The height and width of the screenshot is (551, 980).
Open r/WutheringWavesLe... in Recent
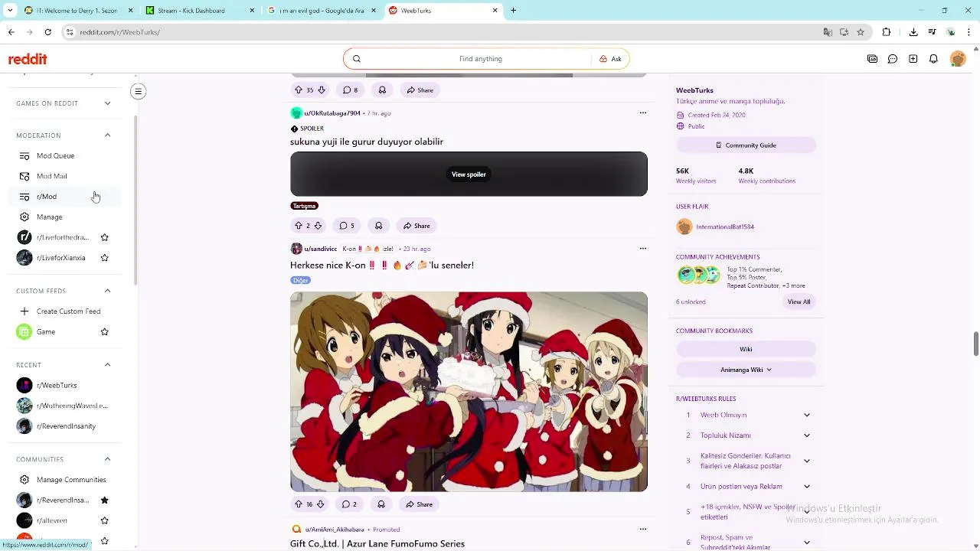pyautogui.click(x=66, y=406)
